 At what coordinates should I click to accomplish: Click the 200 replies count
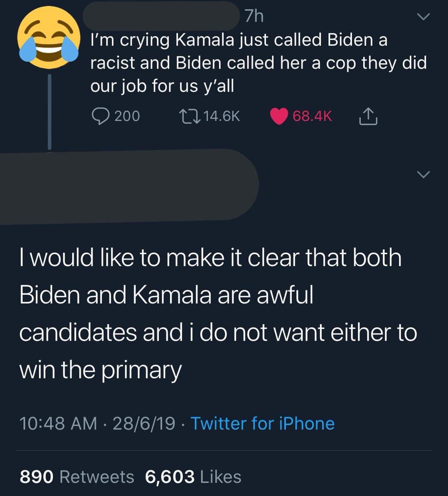click(x=127, y=116)
